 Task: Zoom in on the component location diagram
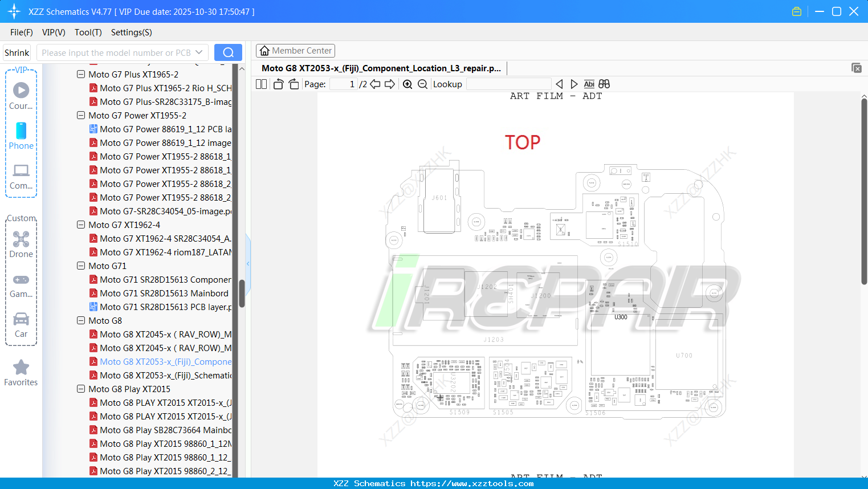[x=407, y=84]
